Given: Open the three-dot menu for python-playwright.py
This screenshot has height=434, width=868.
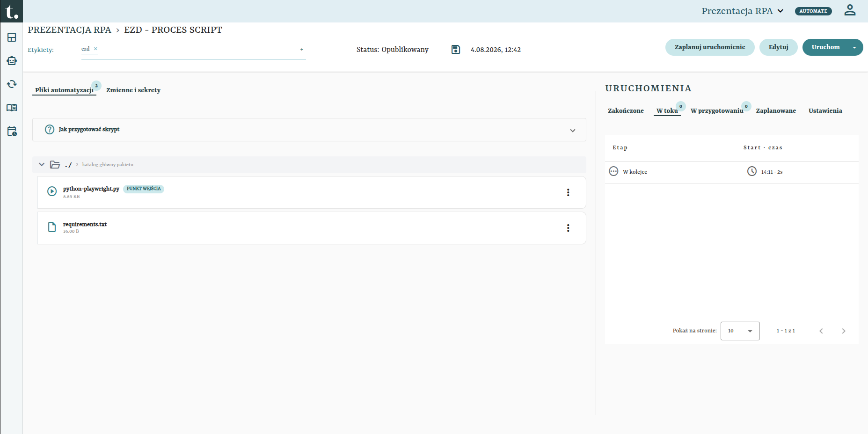Looking at the screenshot, I should click(568, 192).
